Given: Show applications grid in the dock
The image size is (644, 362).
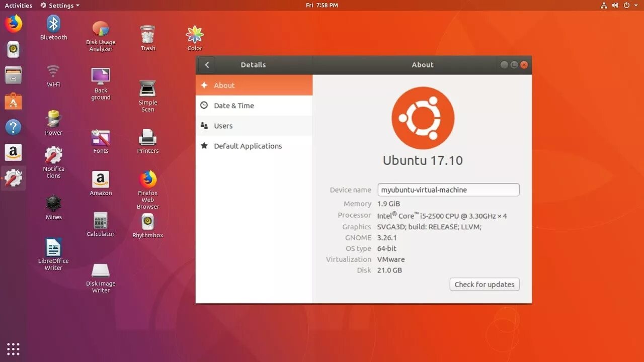Looking at the screenshot, I should (x=14, y=348).
